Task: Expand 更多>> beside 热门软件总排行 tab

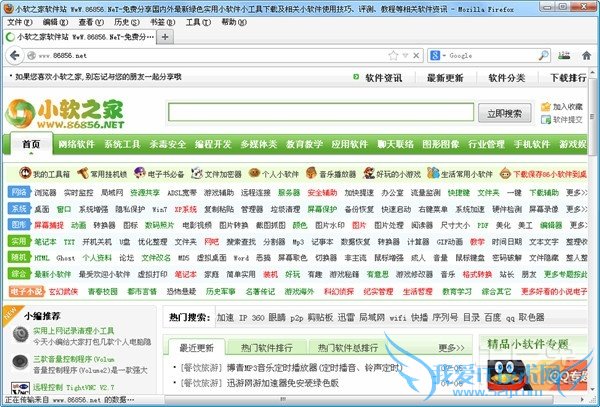Action: [x=451, y=348]
